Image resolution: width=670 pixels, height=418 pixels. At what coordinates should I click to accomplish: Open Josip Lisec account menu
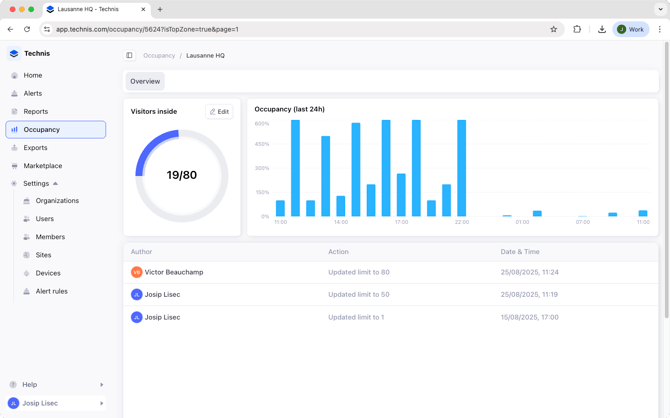(55, 403)
